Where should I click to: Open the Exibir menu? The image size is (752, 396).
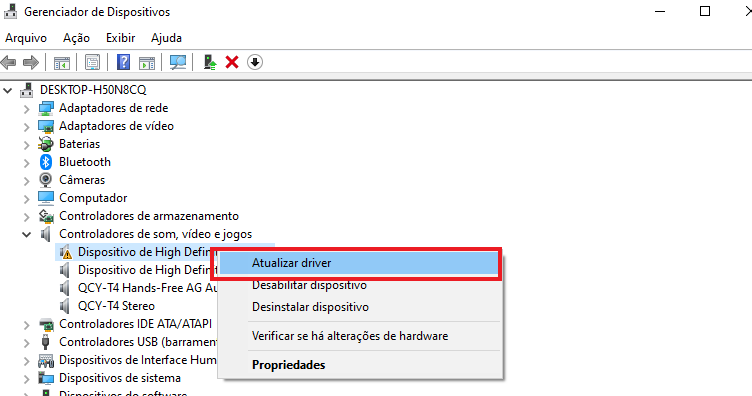tap(120, 38)
